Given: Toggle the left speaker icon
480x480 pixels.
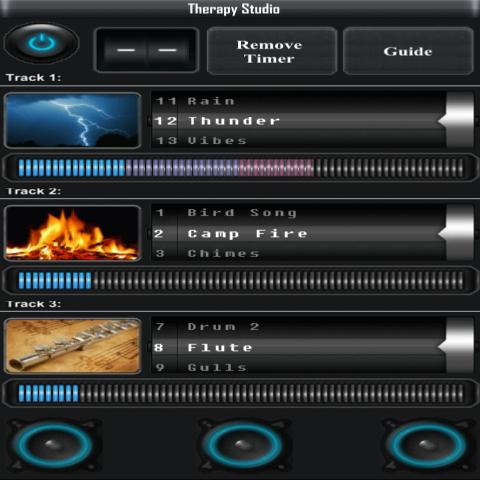Looking at the screenshot, I should 54,445.
